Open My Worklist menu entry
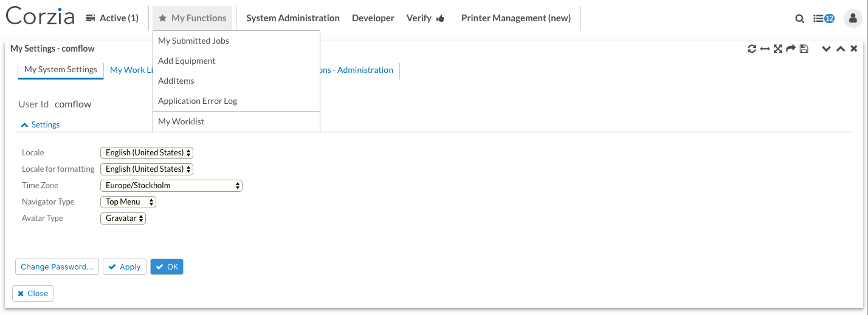 236,121
